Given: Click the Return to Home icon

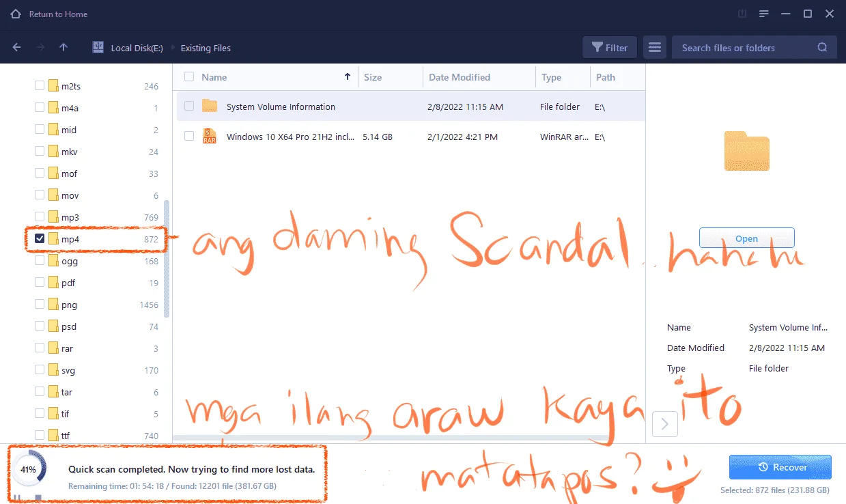Looking at the screenshot, I should click(16, 14).
